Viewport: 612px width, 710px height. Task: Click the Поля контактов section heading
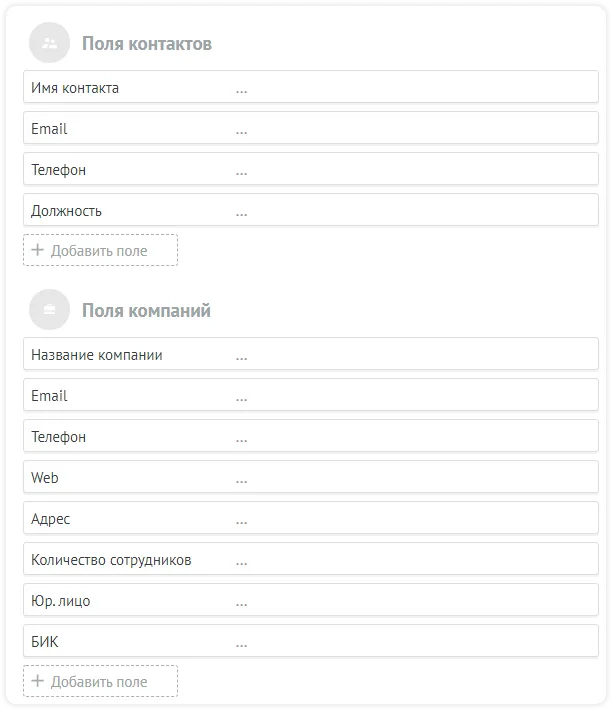146,44
